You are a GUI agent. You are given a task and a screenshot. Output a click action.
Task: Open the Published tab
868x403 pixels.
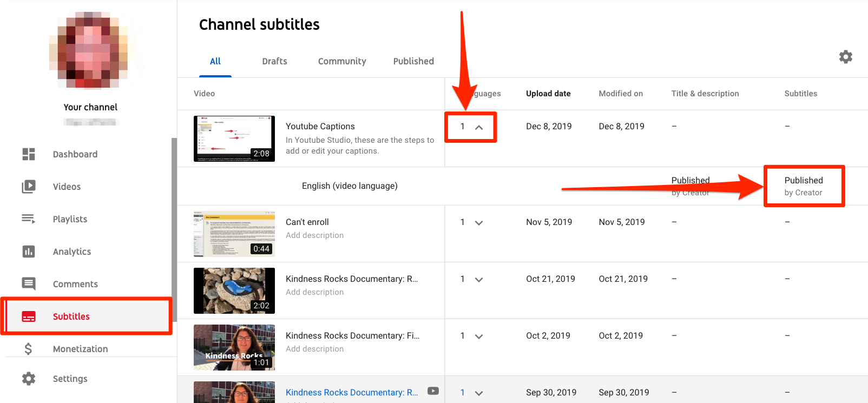pos(413,61)
